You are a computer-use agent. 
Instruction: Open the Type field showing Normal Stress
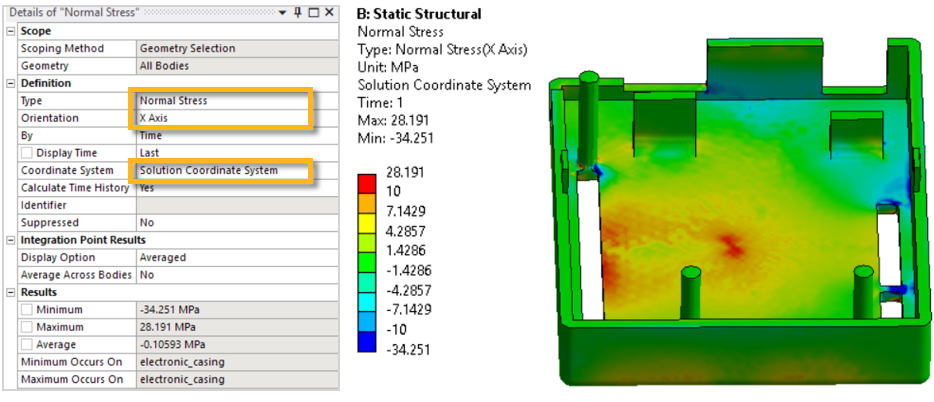click(223, 101)
